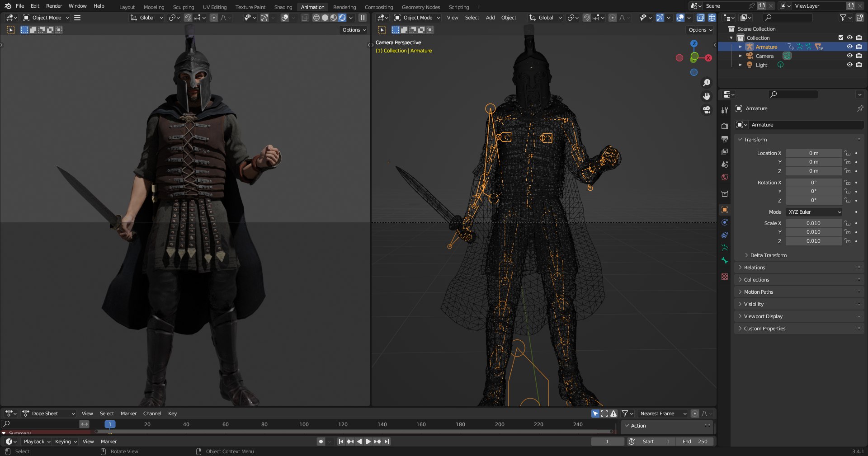The image size is (868, 456).
Task: Open the Bone properties tab
Action: [725, 260]
